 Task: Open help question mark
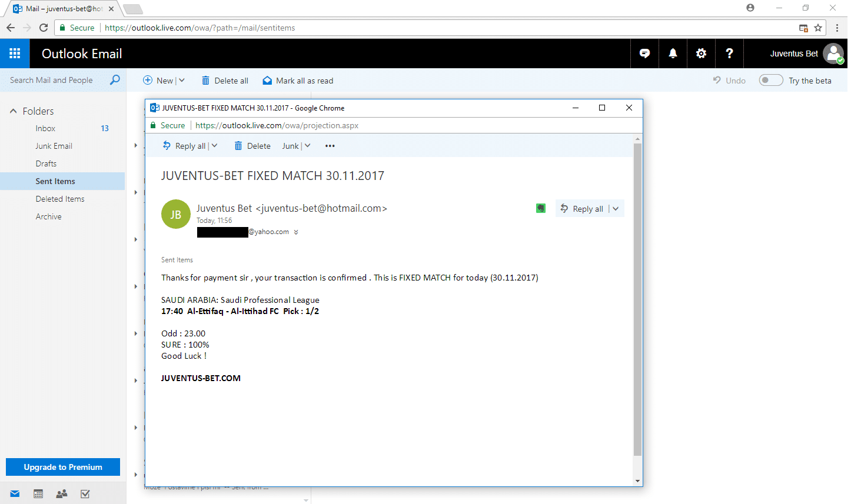tap(729, 54)
